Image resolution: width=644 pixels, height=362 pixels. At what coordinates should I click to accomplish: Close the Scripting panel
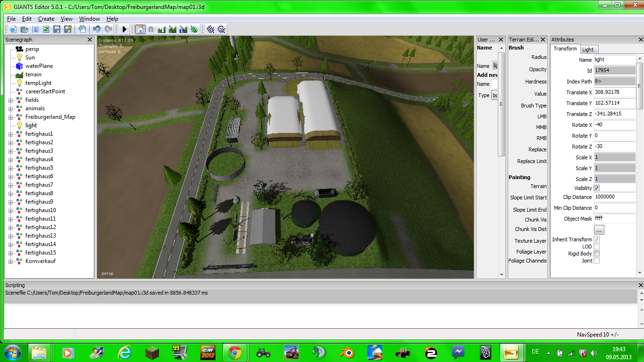coord(641,285)
